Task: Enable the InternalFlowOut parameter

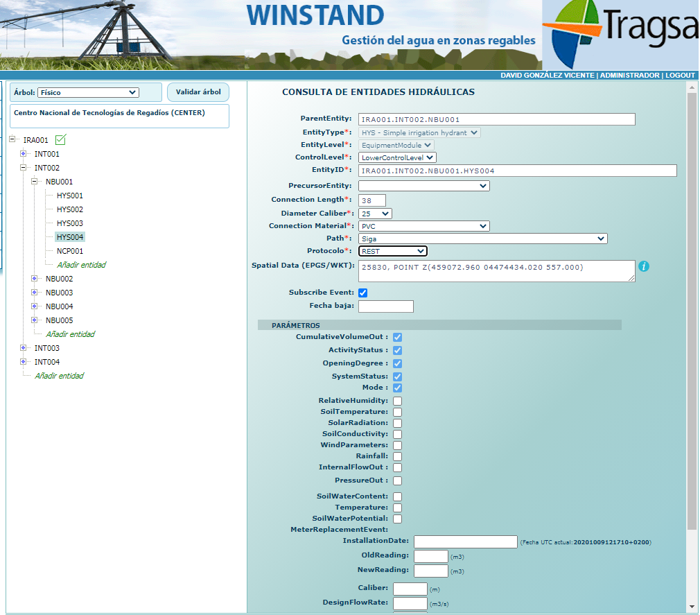Action: (397, 467)
